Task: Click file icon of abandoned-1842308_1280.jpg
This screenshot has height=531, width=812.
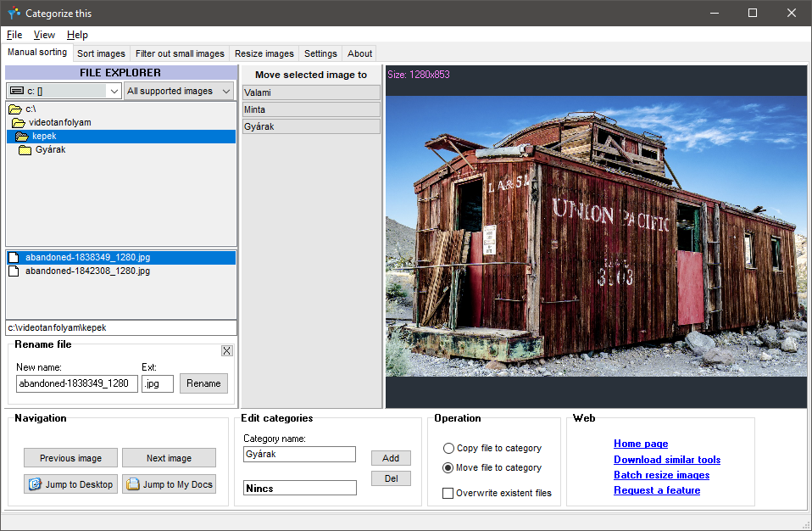Action: pos(14,271)
